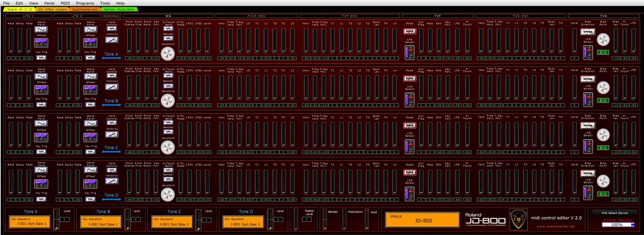Toggle Hold Control in Tone B row
This screenshot has height=235, width=644.
coord(111,75)
